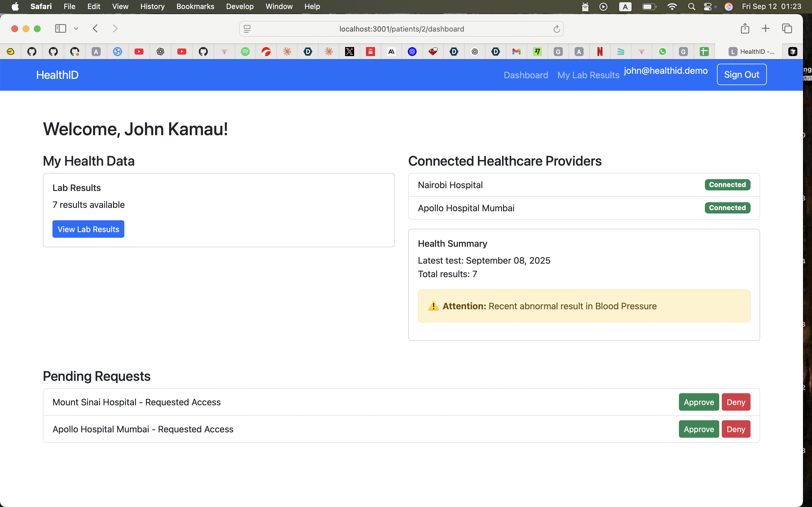Reload the page with the refresh icon
Screen dimensions: 812x507
(557, 29)
